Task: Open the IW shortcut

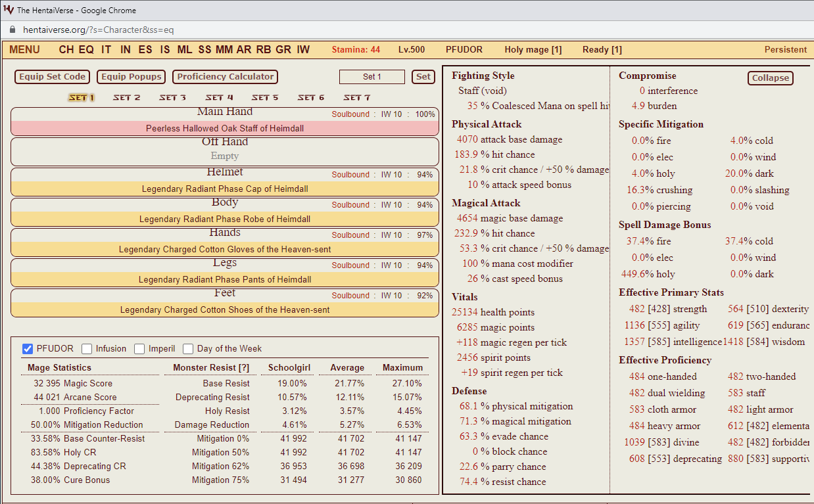Action: [303, 50]
